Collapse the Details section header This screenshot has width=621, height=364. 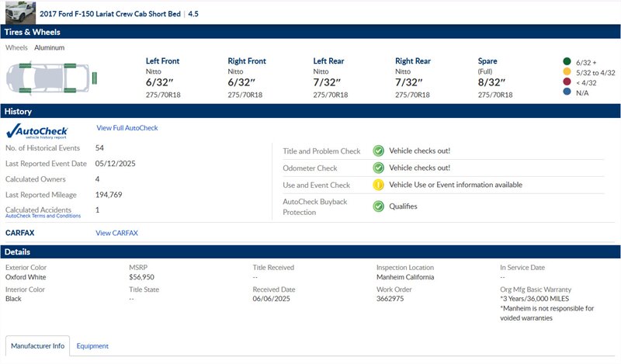pos(310,252)
